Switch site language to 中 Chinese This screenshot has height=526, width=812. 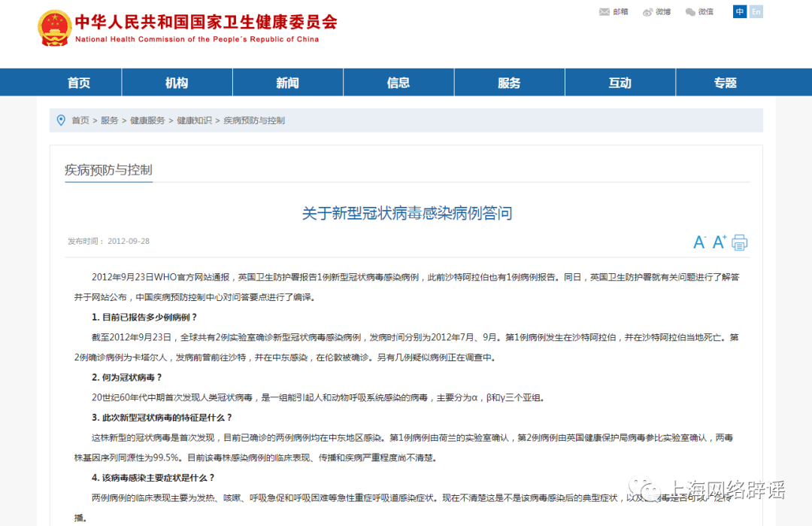(x=740, y=12)
